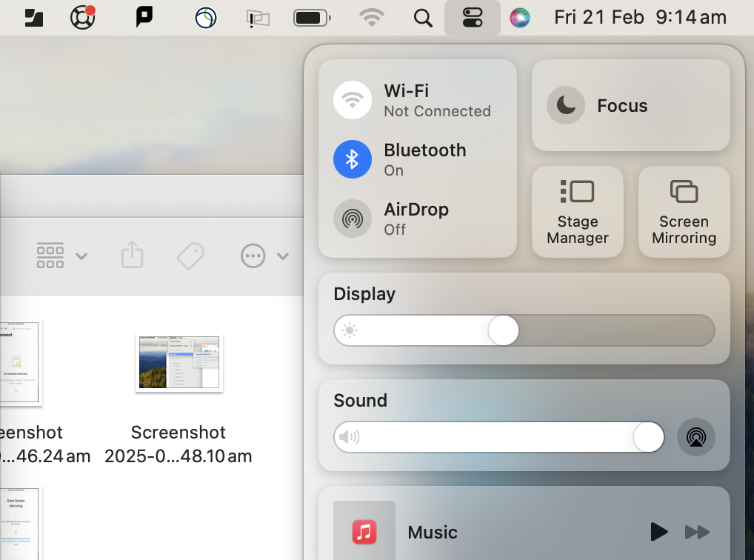Open Stage Manager tile
754x560 pixels.
click(578, 212)
